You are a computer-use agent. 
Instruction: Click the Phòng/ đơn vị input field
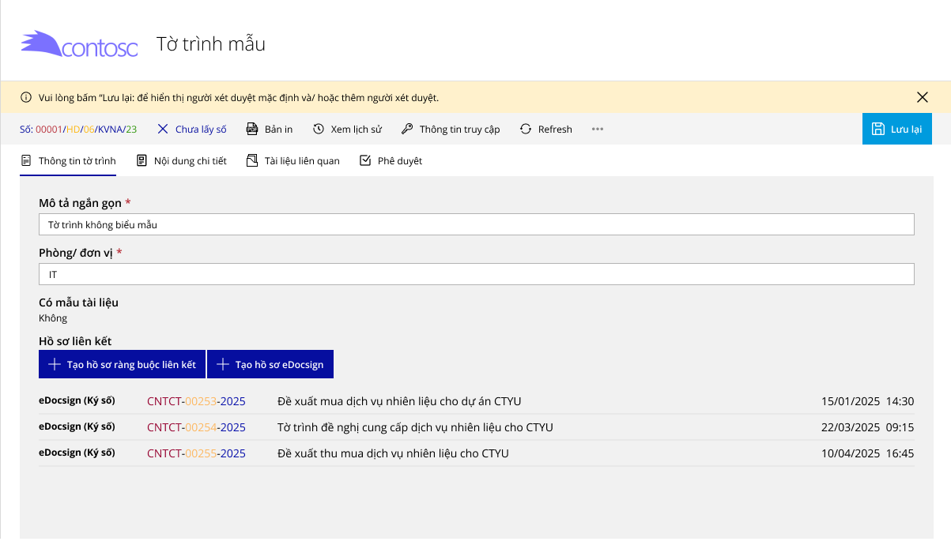coord(476,275)
